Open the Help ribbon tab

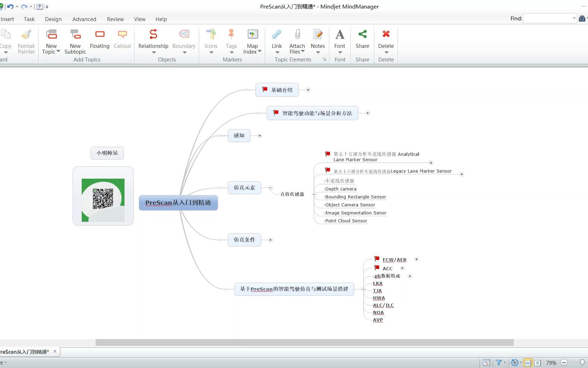pos(161,19)
